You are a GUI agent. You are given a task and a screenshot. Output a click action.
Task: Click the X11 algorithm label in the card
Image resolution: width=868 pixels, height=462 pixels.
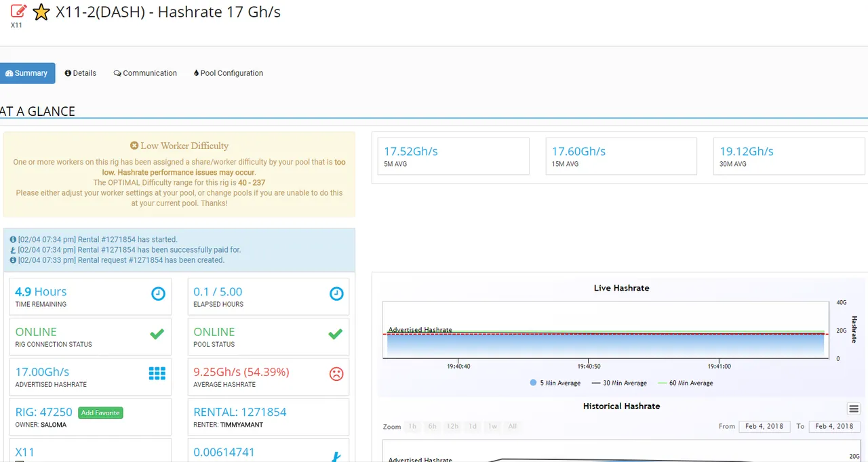(24, 452)
